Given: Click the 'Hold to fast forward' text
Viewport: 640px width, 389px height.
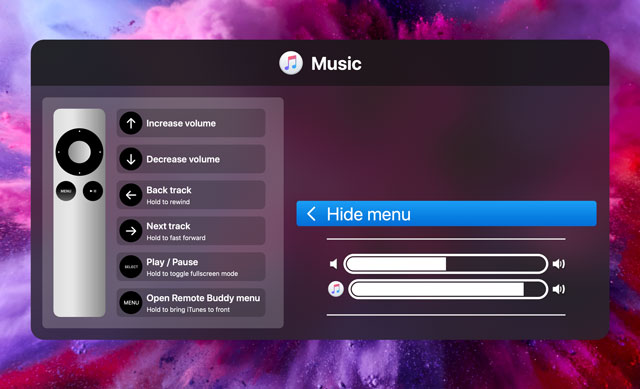Looking at the screenshot, I should click(176, 238).
